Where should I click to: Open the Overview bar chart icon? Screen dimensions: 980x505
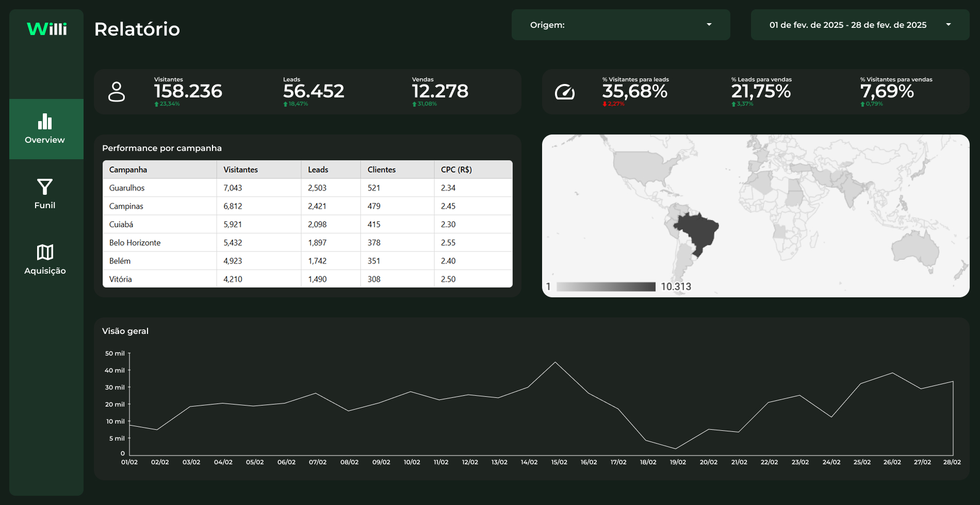(45, 122)
